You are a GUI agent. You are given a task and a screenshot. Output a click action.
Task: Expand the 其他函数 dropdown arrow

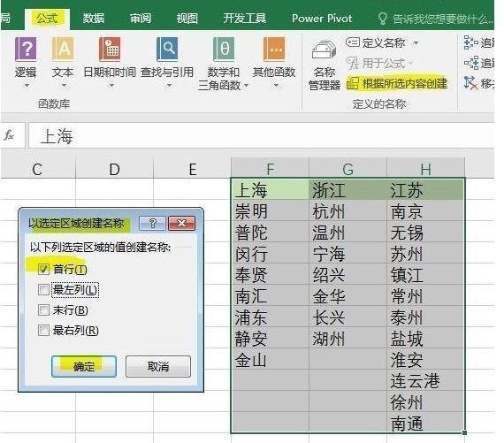tap(276, 86)
